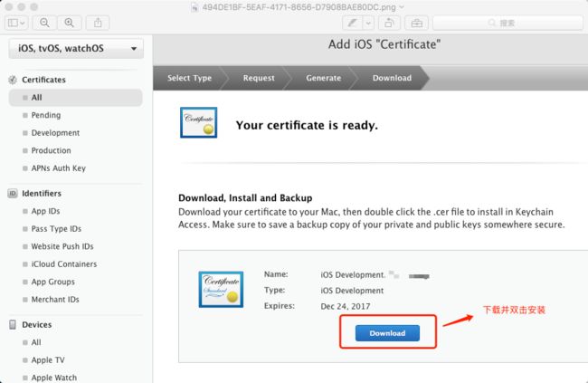Click the Add iOS "Certificate" title
This screenshot has width=588, height=383.
[384, 44]
